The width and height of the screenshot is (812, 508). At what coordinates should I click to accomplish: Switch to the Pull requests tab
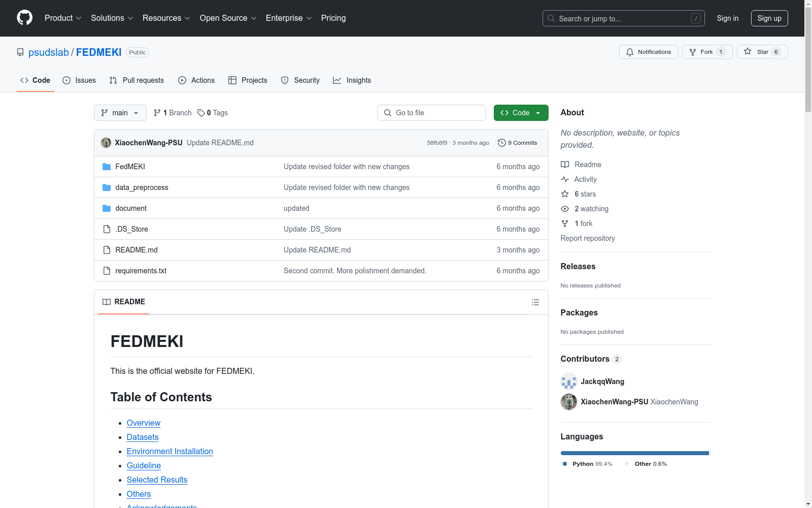click(137, 80)
